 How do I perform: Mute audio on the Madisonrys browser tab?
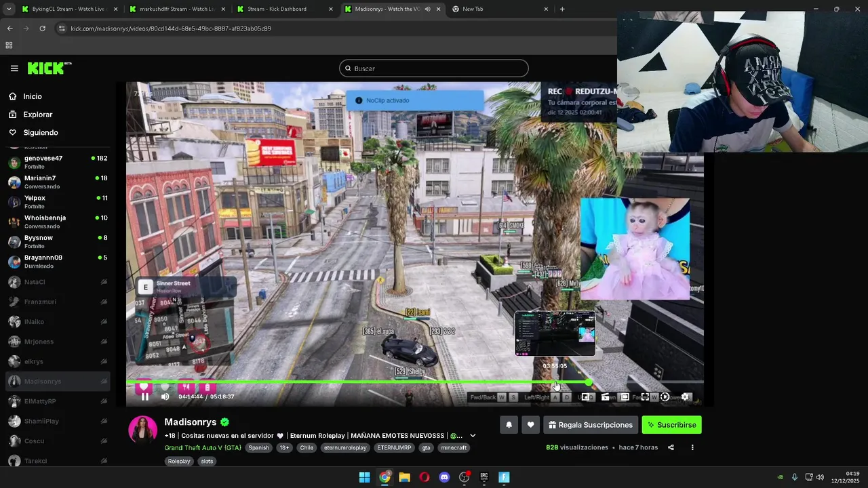point(427,9)
